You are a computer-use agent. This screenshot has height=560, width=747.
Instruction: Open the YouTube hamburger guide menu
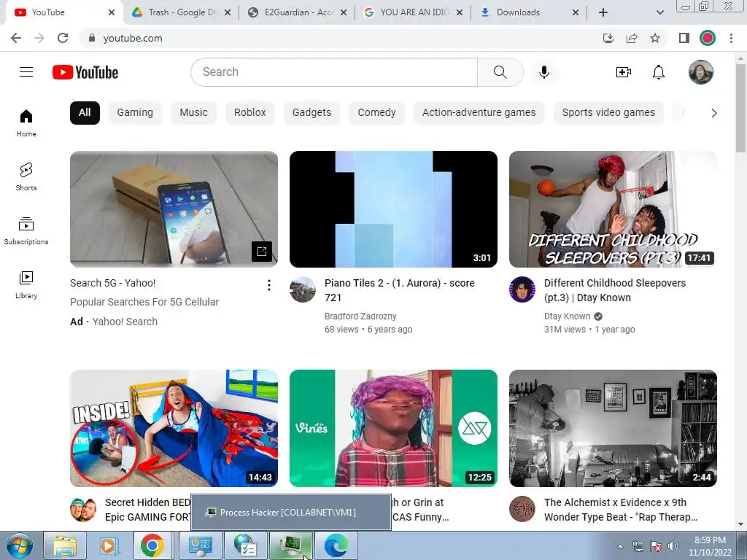26,72
